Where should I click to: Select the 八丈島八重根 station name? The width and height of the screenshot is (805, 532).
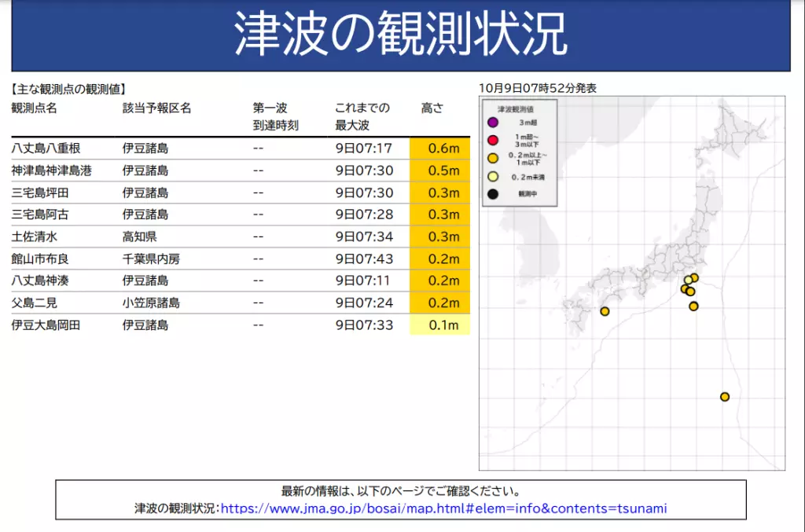[46, 148]
